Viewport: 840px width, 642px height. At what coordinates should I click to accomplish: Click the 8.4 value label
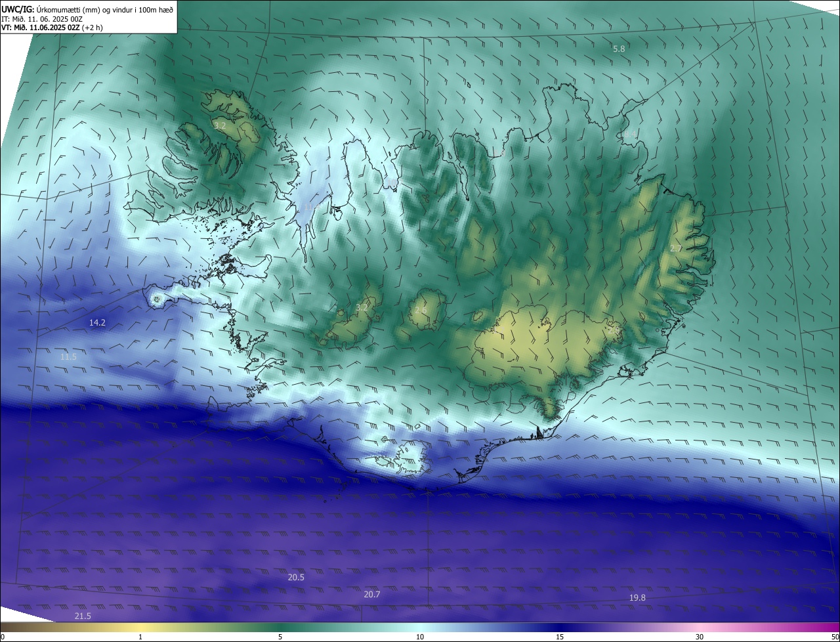coord(630,134)
